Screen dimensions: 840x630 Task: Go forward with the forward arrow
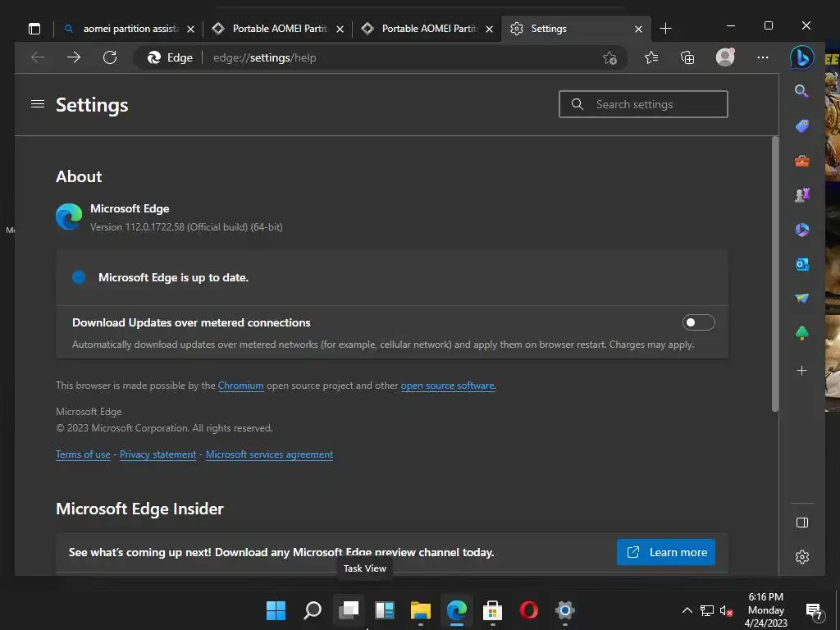[74, 57]
